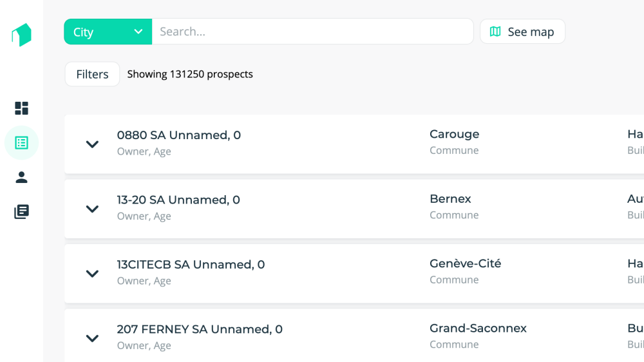
Task: Open the library documents icon in sidebar
Action: pos(22,211)
